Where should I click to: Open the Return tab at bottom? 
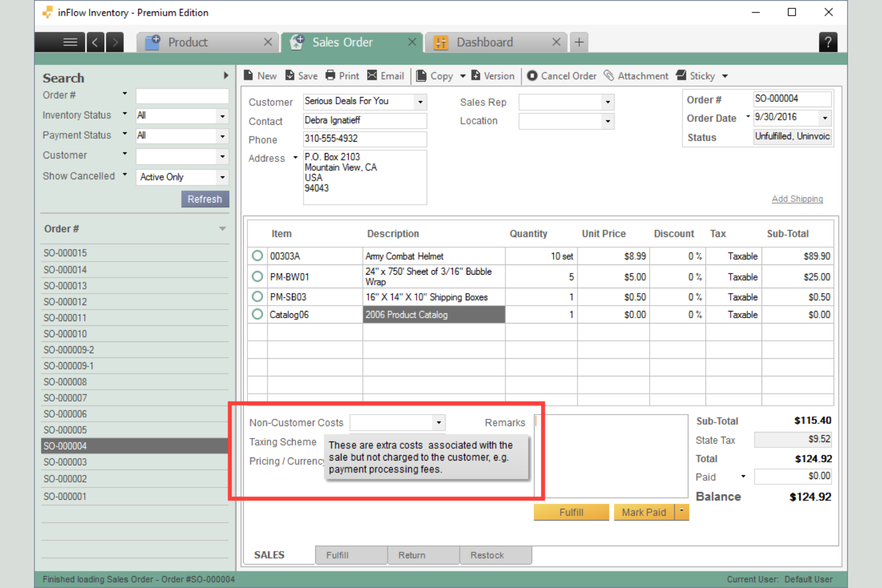click(412, 555)
